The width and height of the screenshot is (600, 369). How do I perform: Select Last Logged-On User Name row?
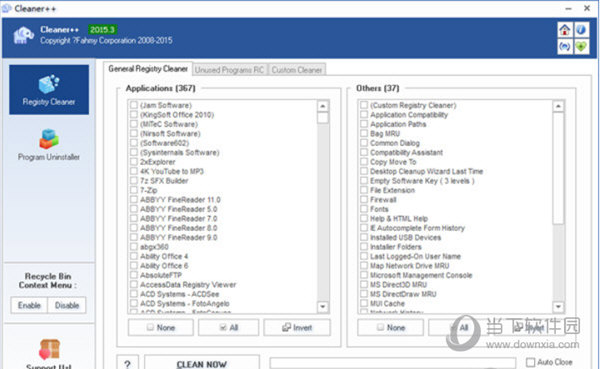point(415,256)
